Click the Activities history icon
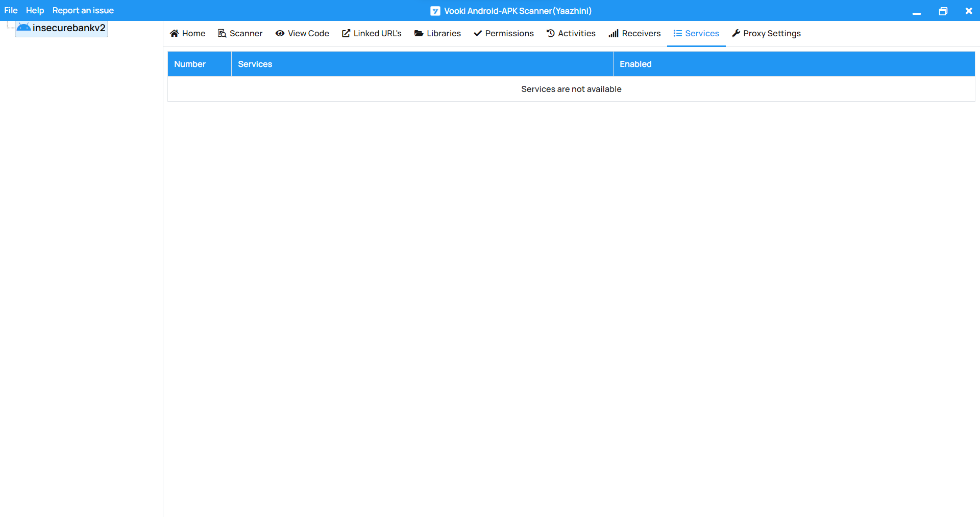Screen dimensions: 980x517 pyautogui.click(x=550, y=33)
